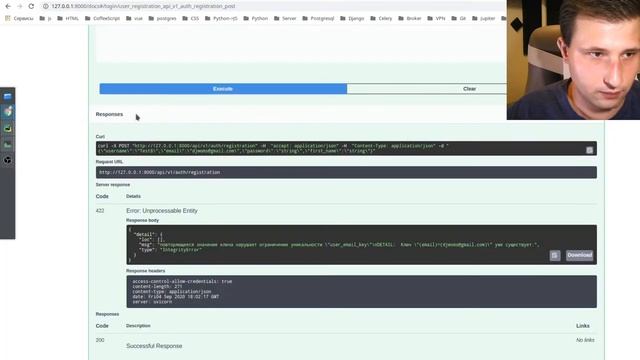The height and width of the screenshot is (360, 640).
Task: Click the 200 code in Responses table
Action: click(100, 340)
